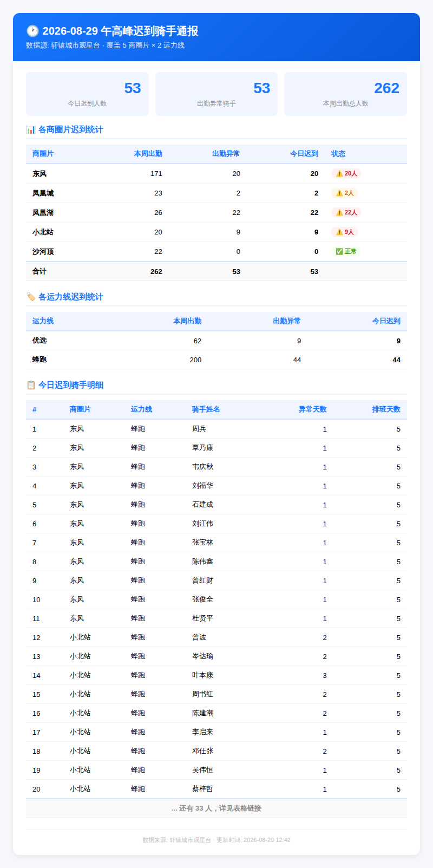Screen dimensions: 433x868
Task: Click the clipboard icon beside 今日迟到骑手明细
Action: 31,385
